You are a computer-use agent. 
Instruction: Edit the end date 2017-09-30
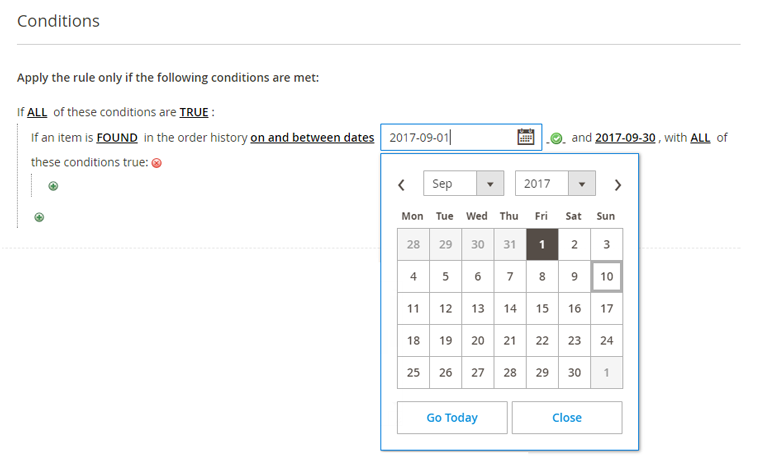pos(625,138)
